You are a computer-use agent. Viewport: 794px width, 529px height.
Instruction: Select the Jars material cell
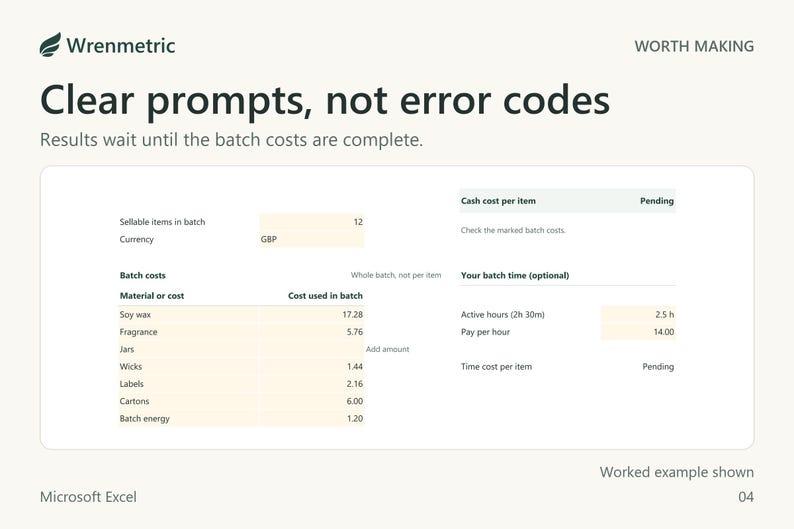point(188,349)
